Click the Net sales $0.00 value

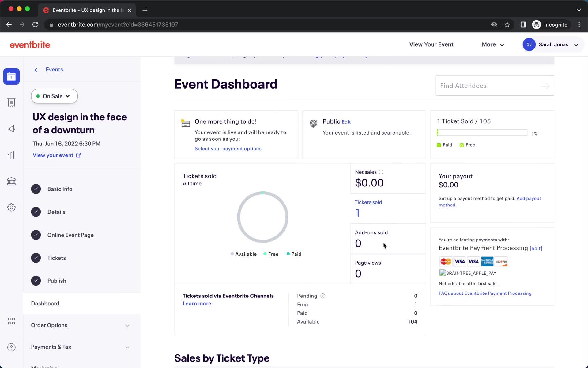[369, 183]
